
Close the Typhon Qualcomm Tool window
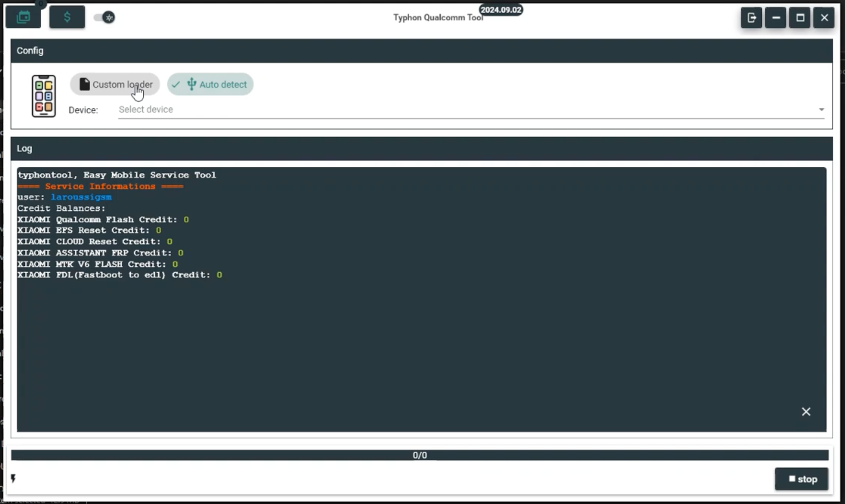824,17
